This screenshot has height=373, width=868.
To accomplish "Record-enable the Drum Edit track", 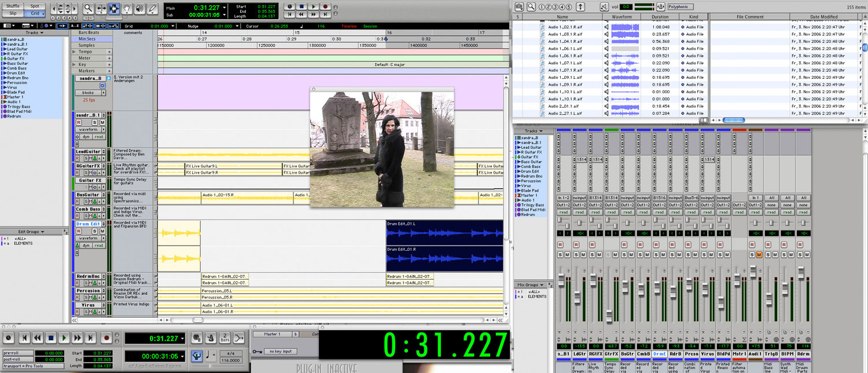I will (79, 231).
